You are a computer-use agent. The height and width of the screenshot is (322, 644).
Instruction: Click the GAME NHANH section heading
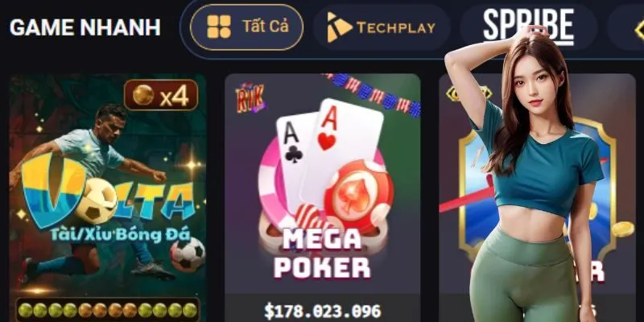(85, 27)
